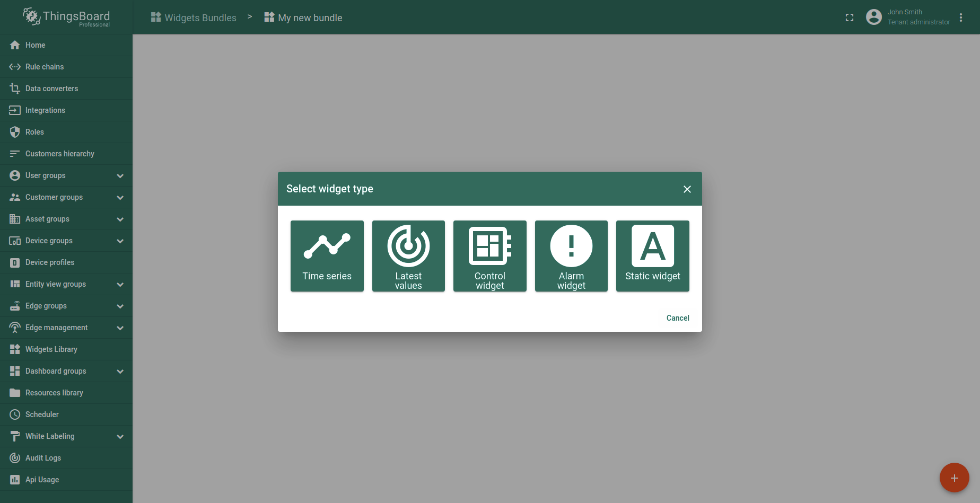This screenshot has width=980, height=503.
Task: Expand the Edge groups chevron
Action: (120, 306)
